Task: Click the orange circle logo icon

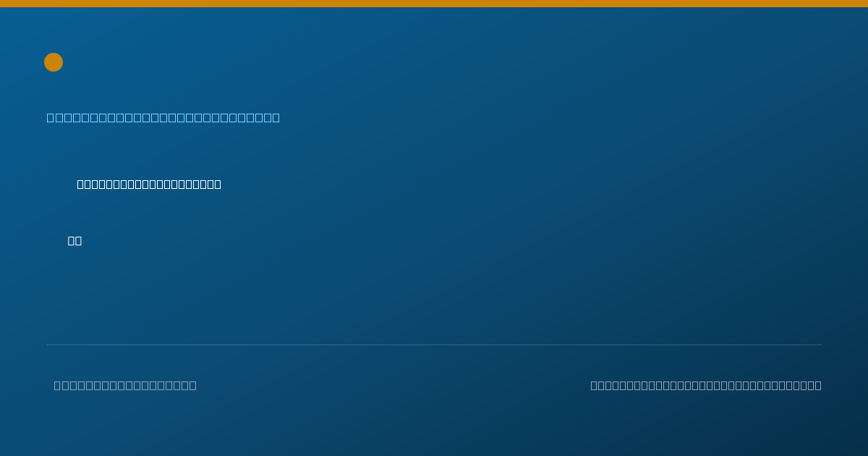Action: pyautogui.click(x=54, y=62)
